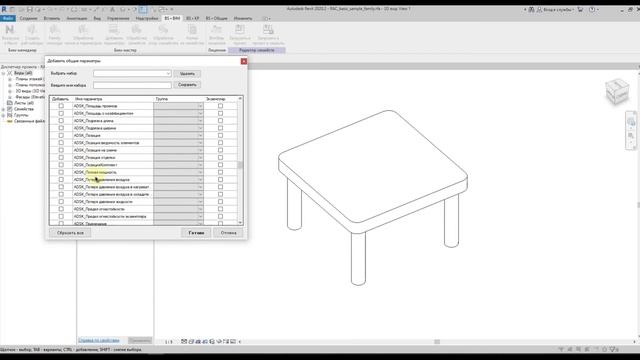The width and height of the screenshot is (640, 360).
Task: Click the Сбросить все button
Action: 70,233
